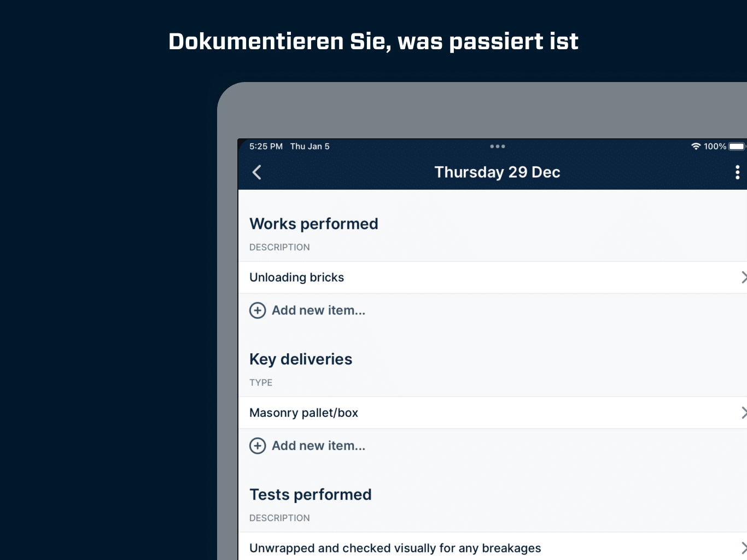Expand the Unwrapped and checked visually row chevron
This screenshot has width=747, height=560.
point(744,548)
